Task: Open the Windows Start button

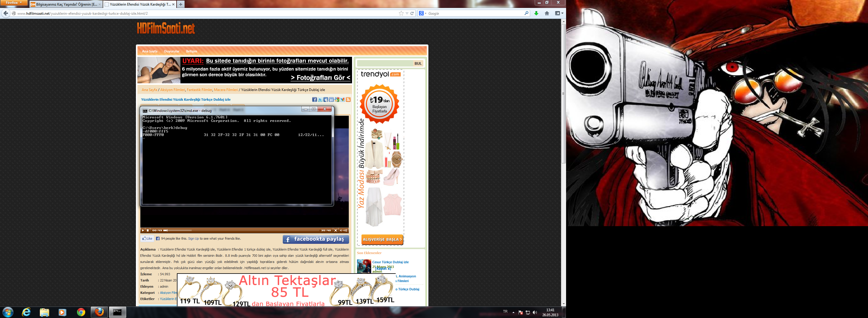Action: (7, 312)
